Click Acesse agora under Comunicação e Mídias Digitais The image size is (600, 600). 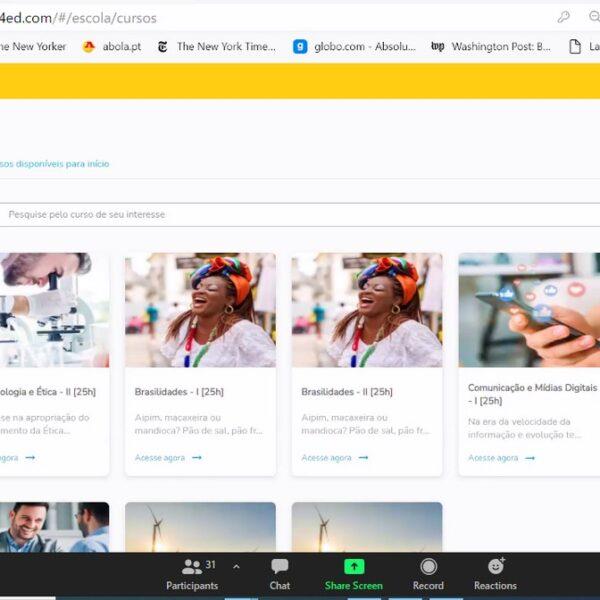tap(501, 457)
